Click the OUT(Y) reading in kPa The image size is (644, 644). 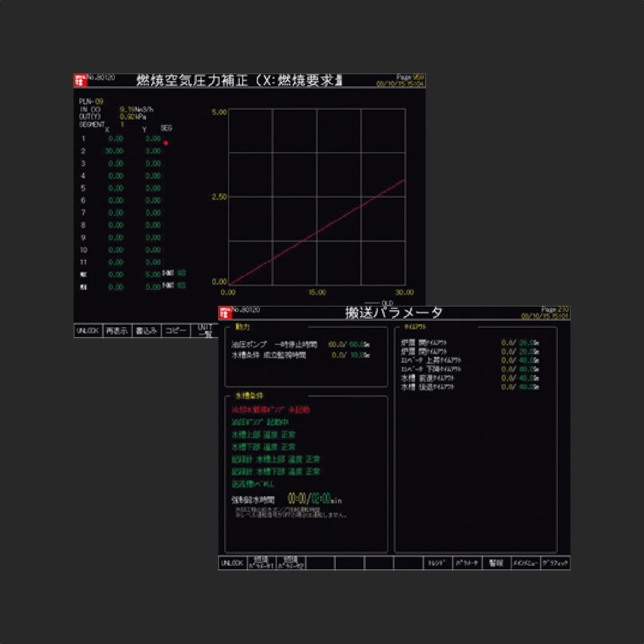click(133, 117)
